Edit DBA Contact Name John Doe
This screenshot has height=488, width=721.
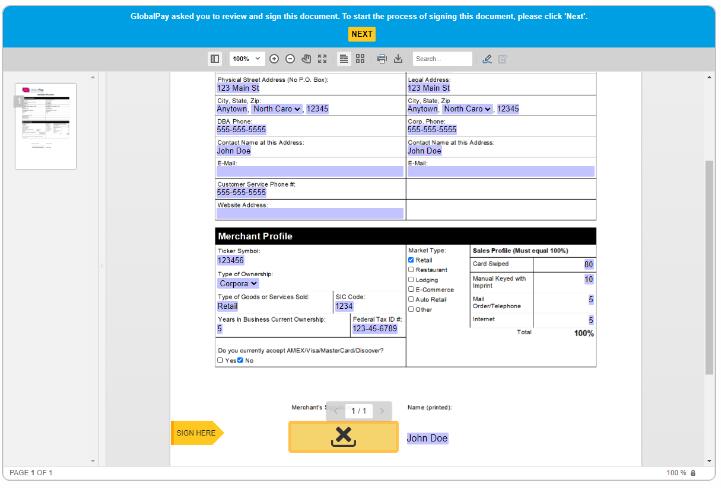[234, 151]
